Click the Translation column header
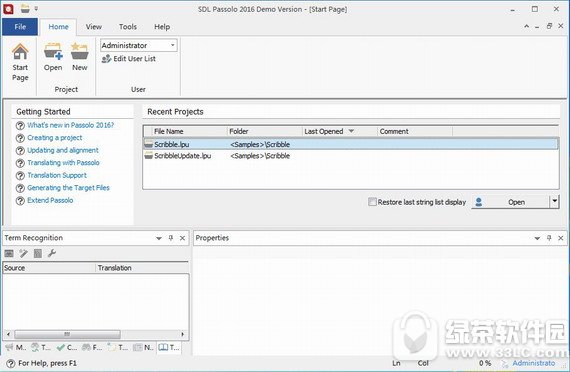The height and width of the screenshot is (372, 570). [142, 268]
